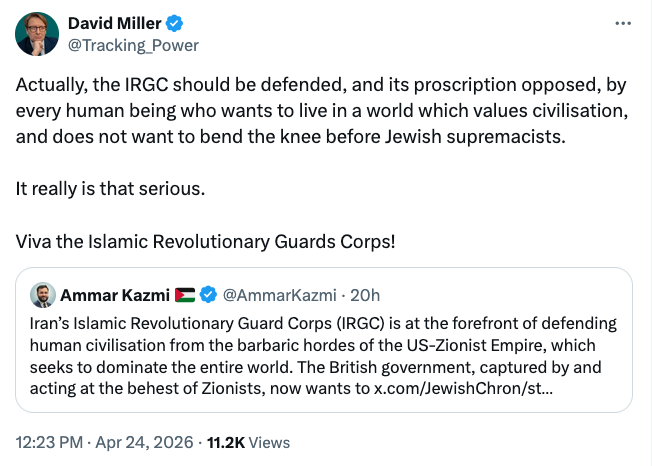Viewport: 652px width, 466px height.
Task: Click the verified badge beside Ammar Kazmi
Action: [x=208, y=295]
